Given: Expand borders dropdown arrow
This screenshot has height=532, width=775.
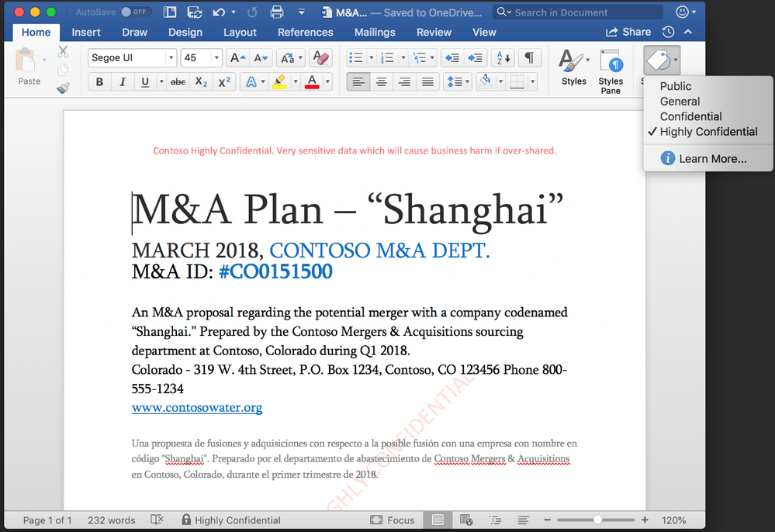Looking at the screenshot, I should (532, 81).
